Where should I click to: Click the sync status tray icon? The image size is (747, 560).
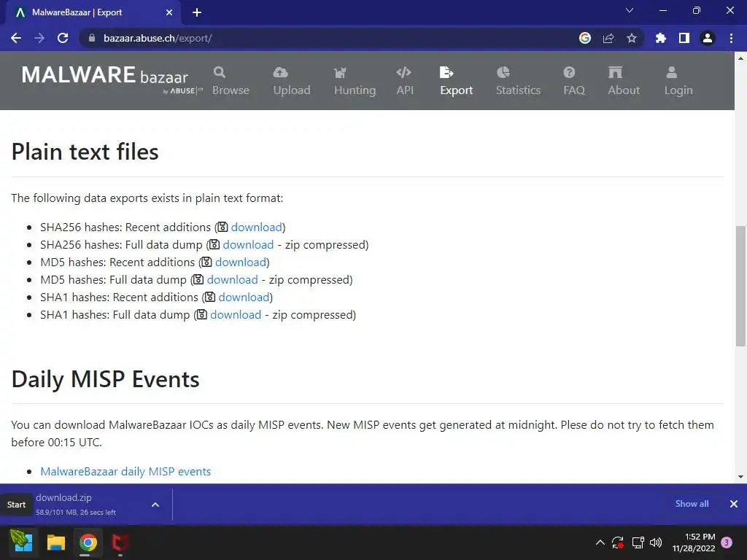point(618,542)
